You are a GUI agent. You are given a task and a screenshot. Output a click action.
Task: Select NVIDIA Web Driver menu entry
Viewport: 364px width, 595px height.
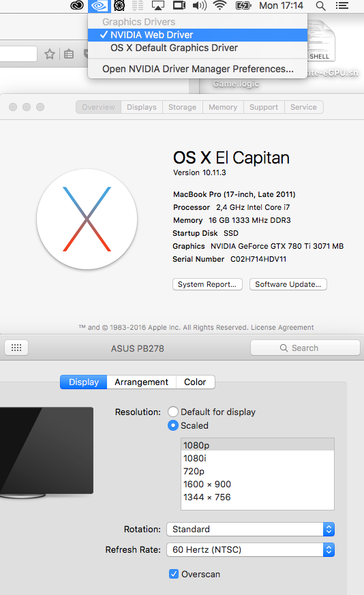pos(198,35)
